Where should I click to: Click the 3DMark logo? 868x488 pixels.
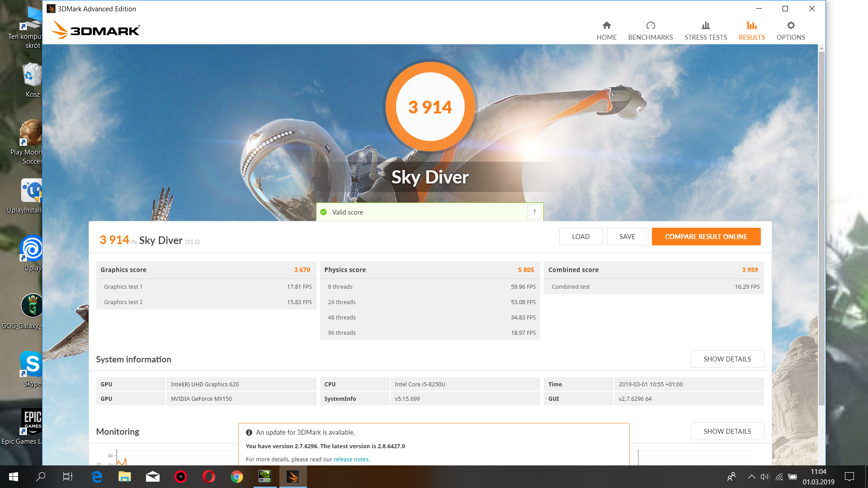(x=95, y=30)
